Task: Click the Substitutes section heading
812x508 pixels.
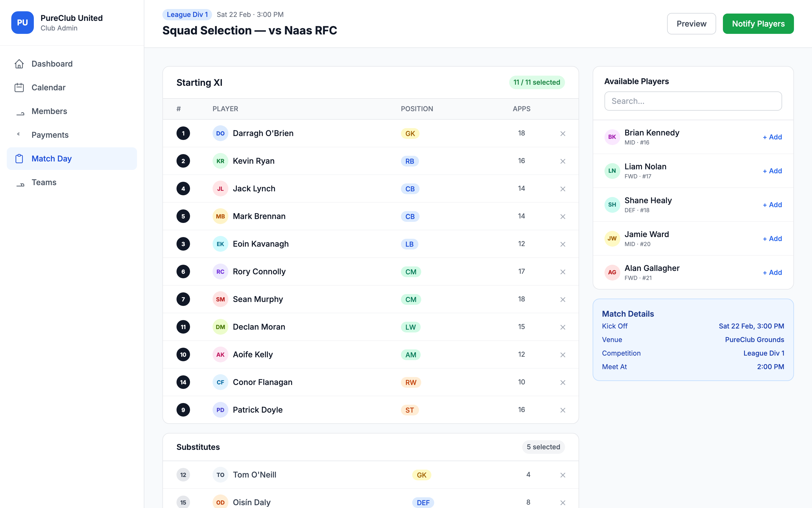Action: click(198, 447)
